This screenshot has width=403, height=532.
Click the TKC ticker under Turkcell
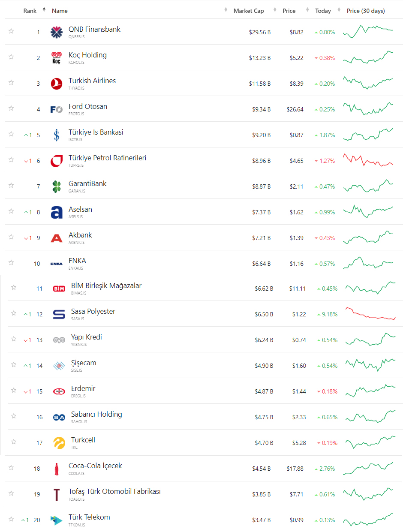(x=75, y=448)
